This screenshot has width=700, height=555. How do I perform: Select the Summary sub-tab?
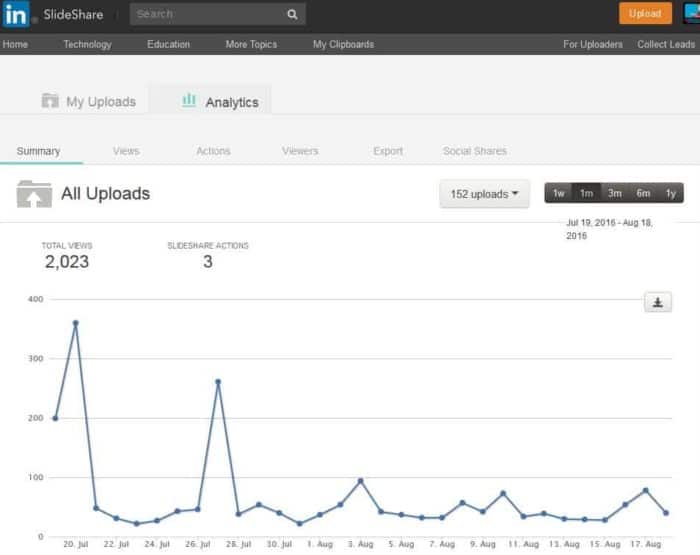point(38,151)
